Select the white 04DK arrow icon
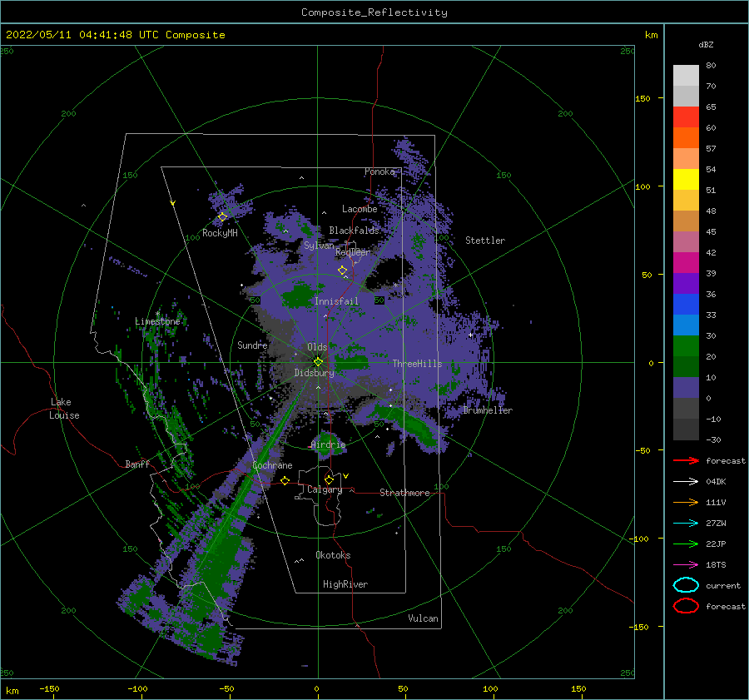Screen dimensions: 749x700 pyautogui.click(x=686, y=481)
